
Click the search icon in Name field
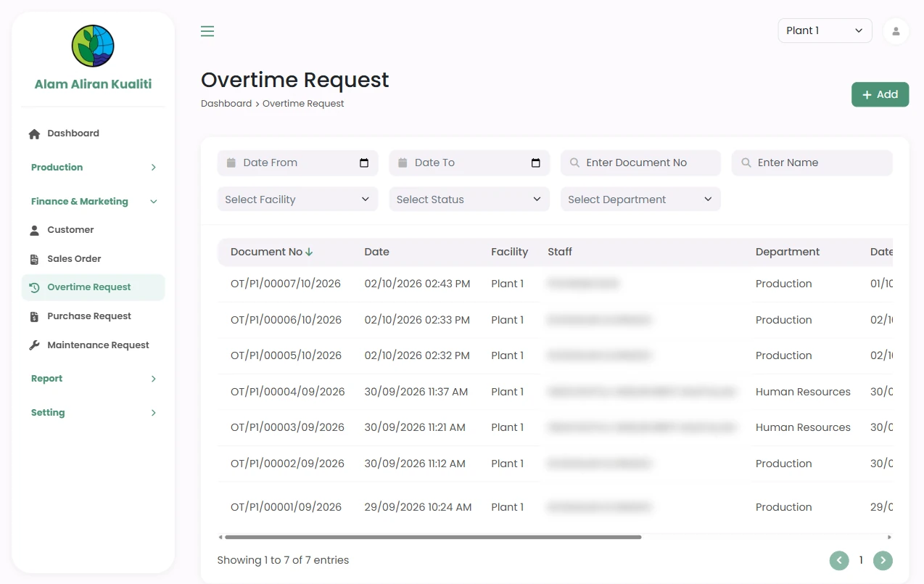click(x=746, y=163)
